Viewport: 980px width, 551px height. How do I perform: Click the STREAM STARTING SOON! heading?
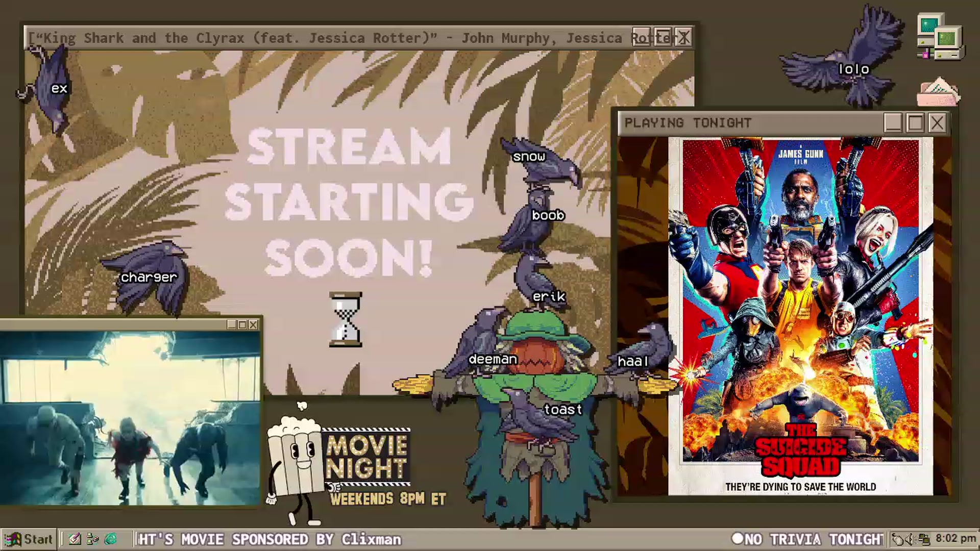[x=349, y=203]
